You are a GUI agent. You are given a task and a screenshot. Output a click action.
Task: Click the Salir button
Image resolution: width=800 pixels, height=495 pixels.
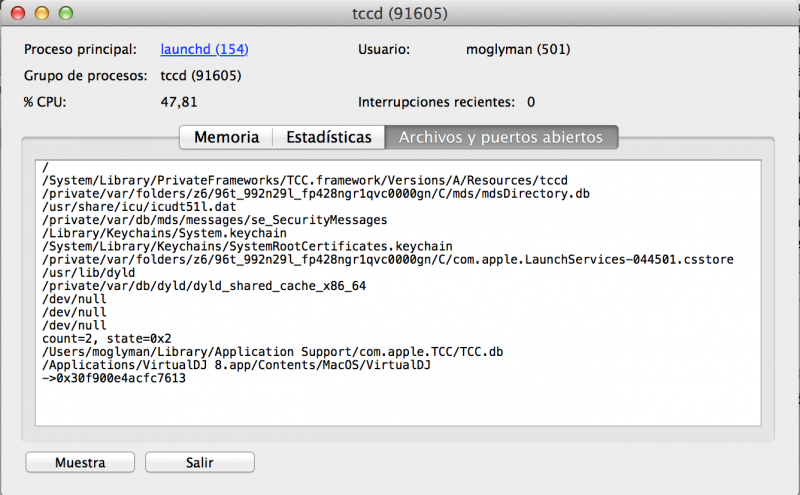[x=199, y=462]
